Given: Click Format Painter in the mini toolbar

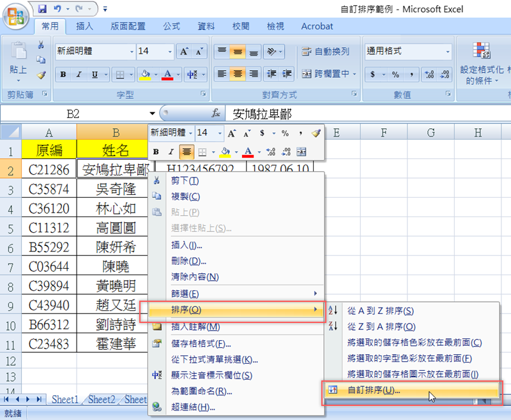Looking at the screenshot, I should click(316, 133).
